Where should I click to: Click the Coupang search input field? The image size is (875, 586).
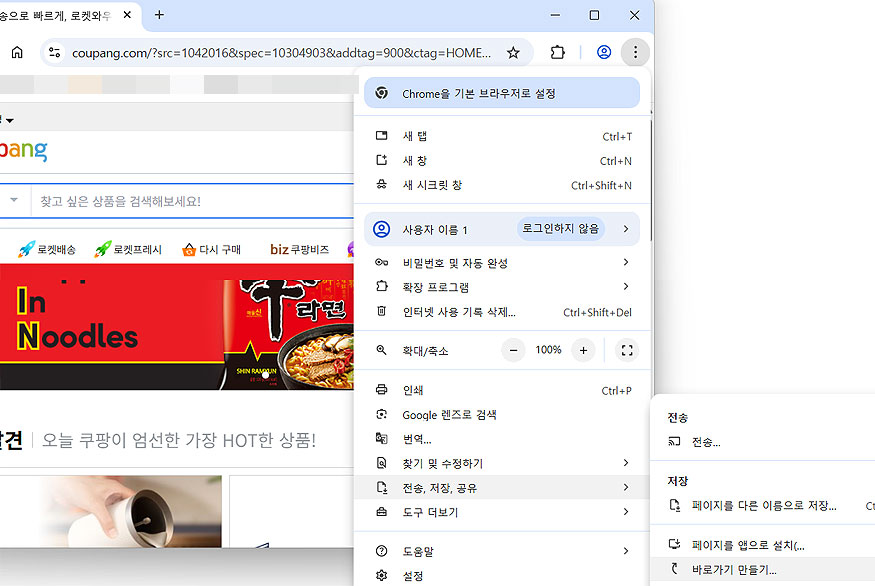click(193, 201)
